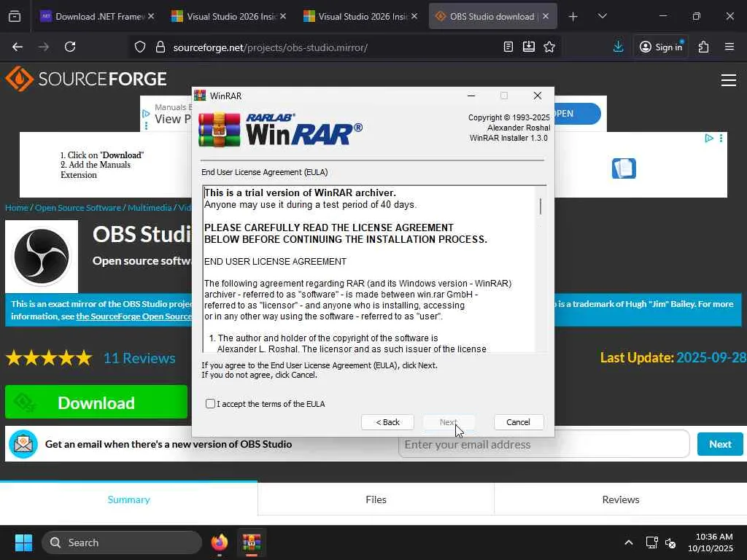Open the tracking protection shield icon
The height and width of the screenshot is (560, 747).
pos(139,47)
